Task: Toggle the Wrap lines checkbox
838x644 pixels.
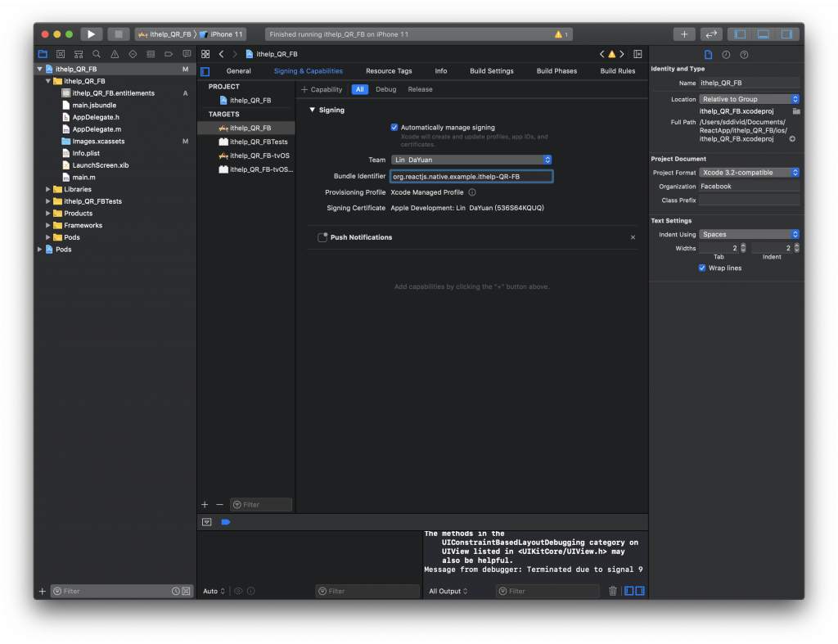Action: tap(702, 268)
